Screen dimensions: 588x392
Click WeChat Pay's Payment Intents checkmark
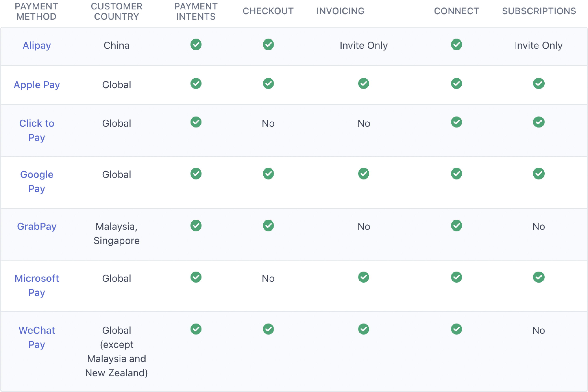click(196, 329)
